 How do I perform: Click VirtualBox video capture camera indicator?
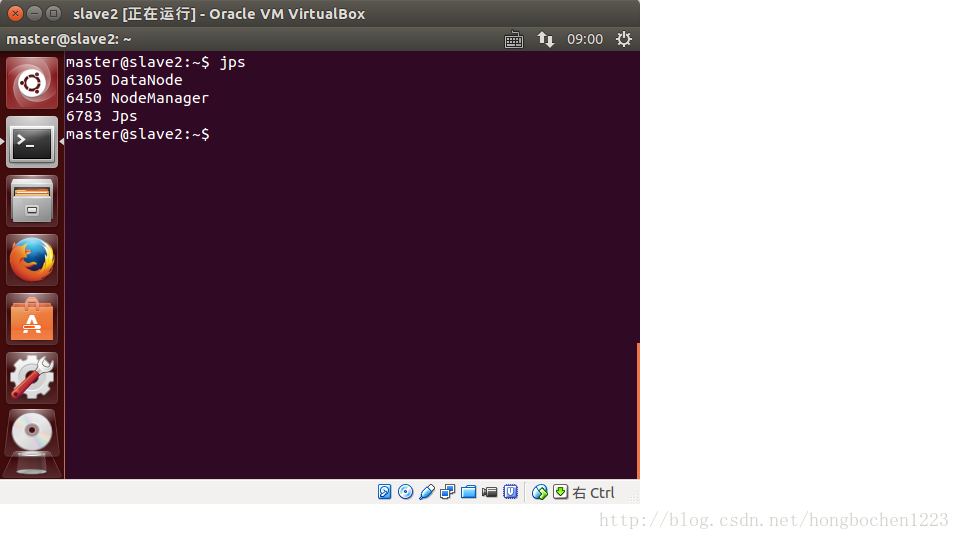click(489, 492)
